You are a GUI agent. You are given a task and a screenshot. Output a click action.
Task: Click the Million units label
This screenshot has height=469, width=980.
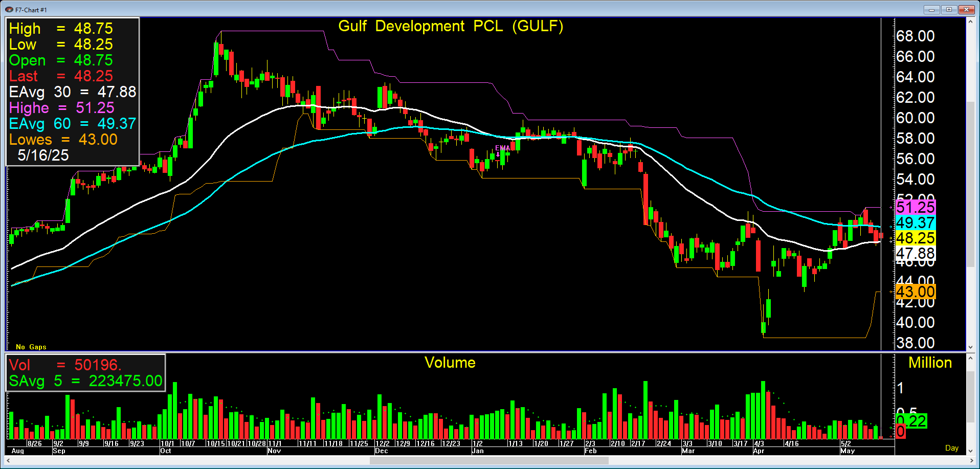tap(930, 363)
